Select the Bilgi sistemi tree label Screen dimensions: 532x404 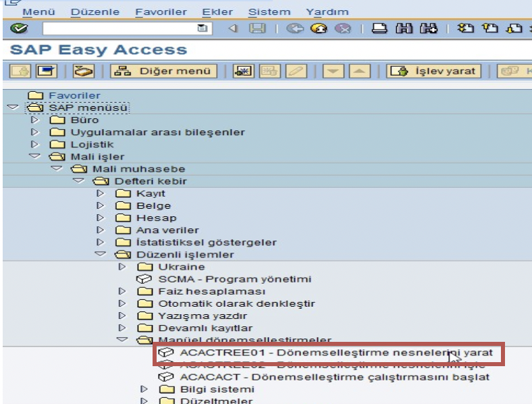(x=217, y=389)
